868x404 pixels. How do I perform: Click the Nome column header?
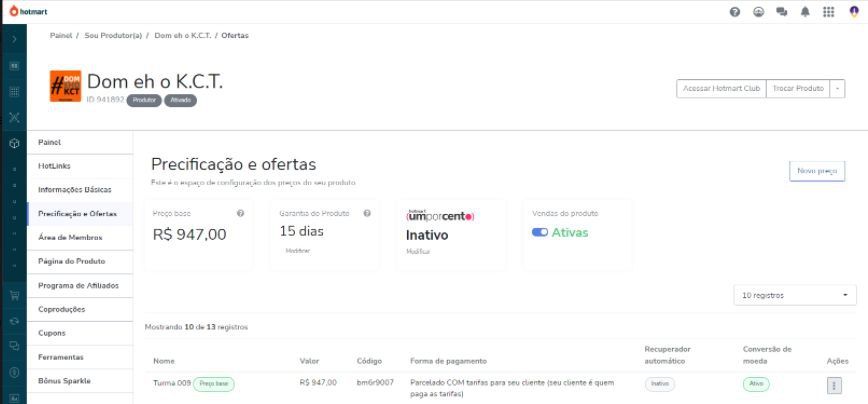pyautogui.click(x=164, y=361)
